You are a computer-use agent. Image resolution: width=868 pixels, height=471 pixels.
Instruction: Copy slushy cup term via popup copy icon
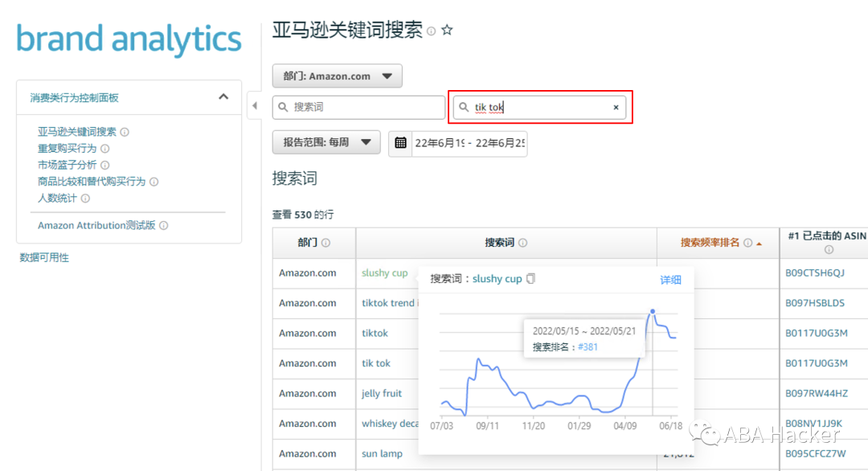531,278
